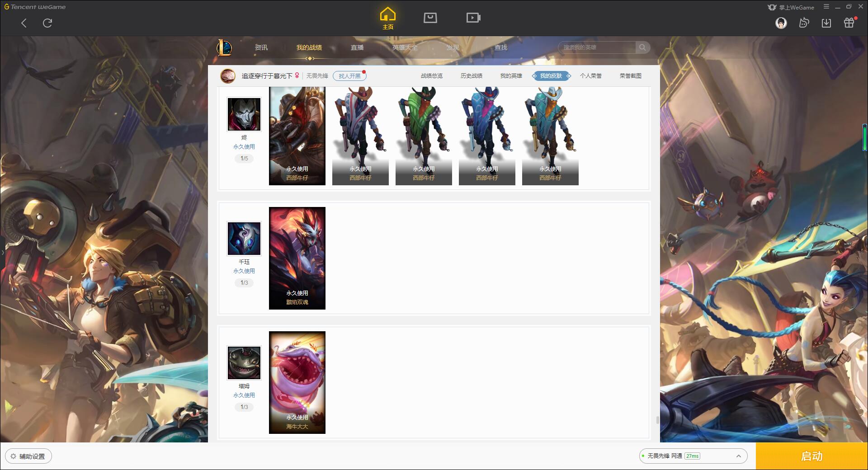Switch to 我的战绩 tab
This screenshot has width=868, height=470.
click(x=309, y=47)
